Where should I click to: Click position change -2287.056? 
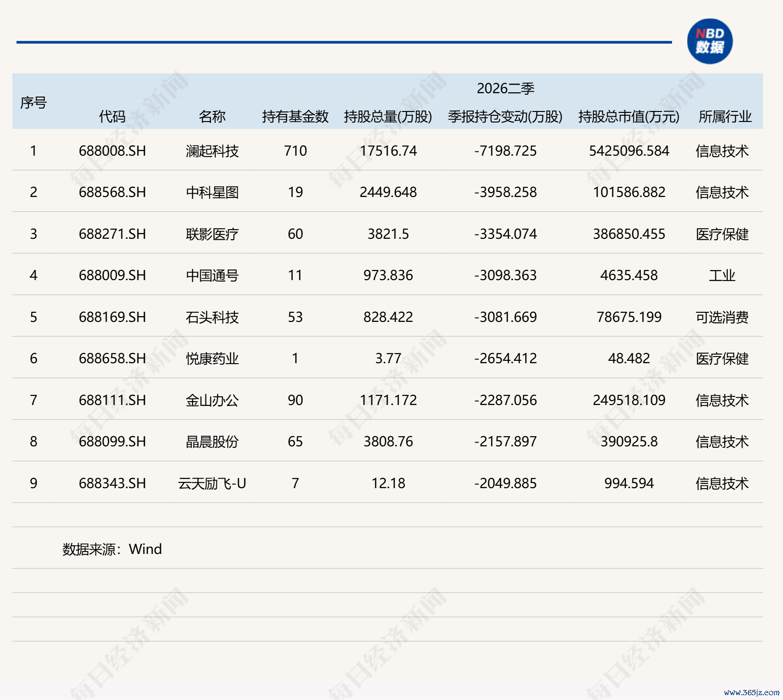(x=505, y=400)
